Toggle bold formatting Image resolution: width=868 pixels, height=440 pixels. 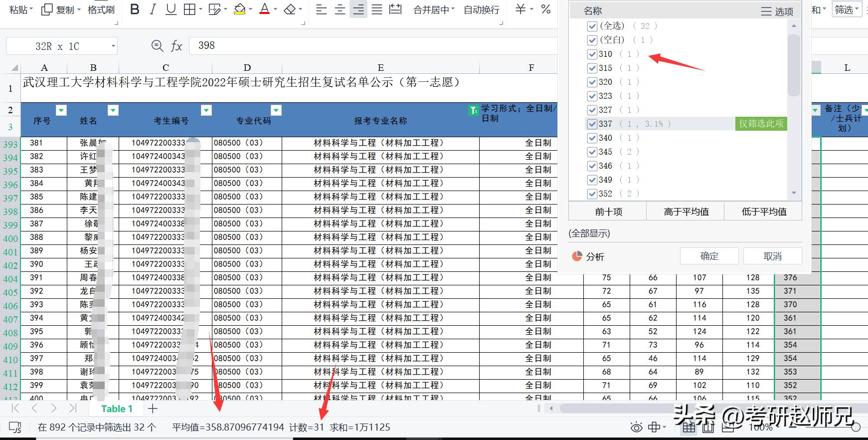click(134, 9)
